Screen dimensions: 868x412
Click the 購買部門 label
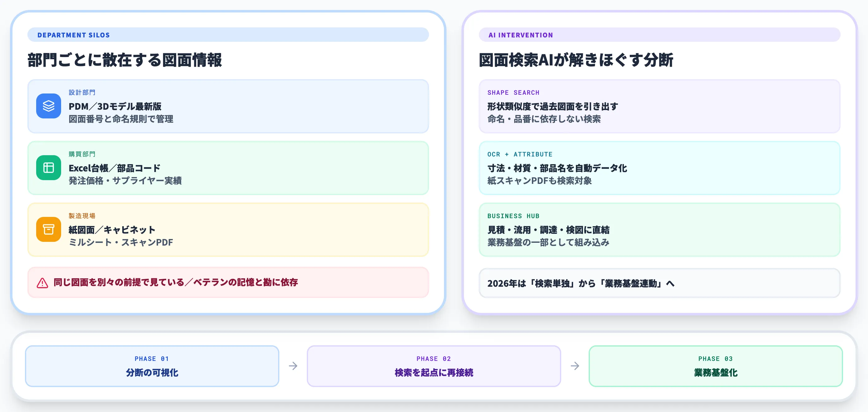pos(82,154)
